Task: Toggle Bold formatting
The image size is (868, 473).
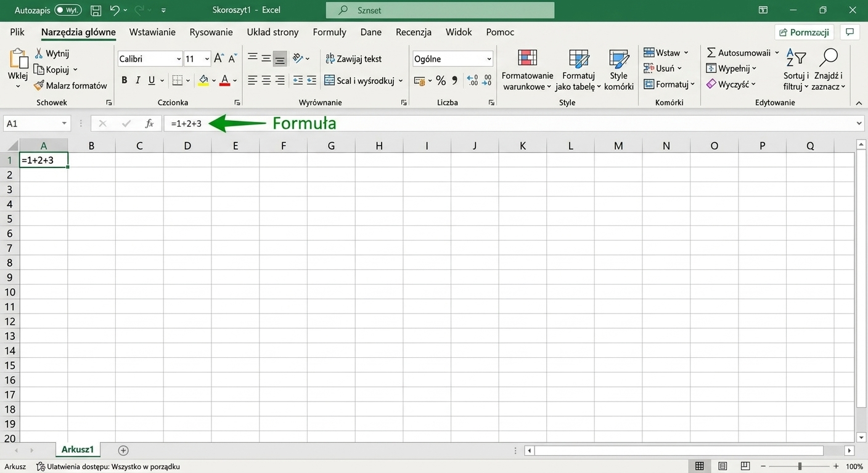Action: [x=124, y=80]
